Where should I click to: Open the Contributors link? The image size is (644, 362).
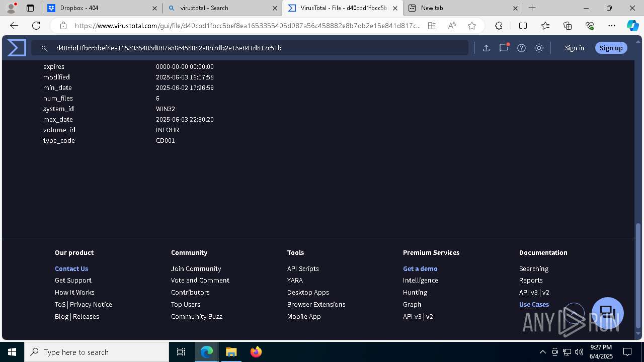(x=190, y=293)
